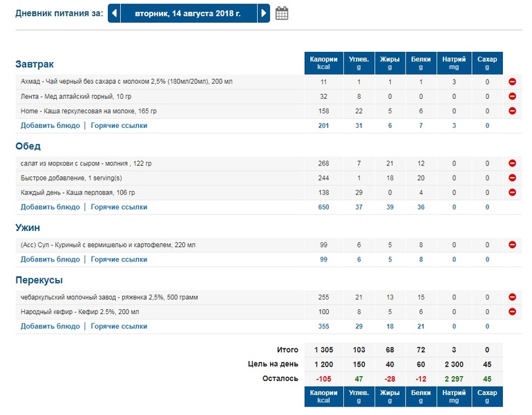Click the top Калории kcal column header
532x415 pixels.
point(323,63)
